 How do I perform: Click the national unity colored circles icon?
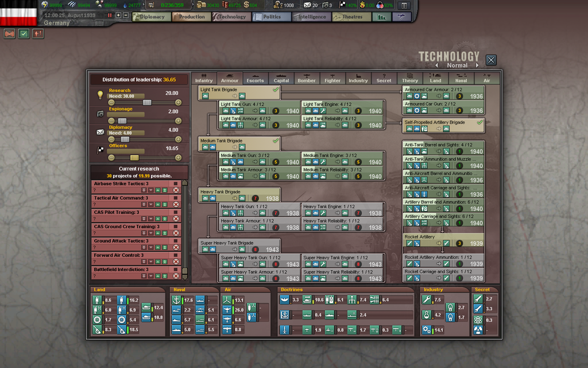coord(380,5)
